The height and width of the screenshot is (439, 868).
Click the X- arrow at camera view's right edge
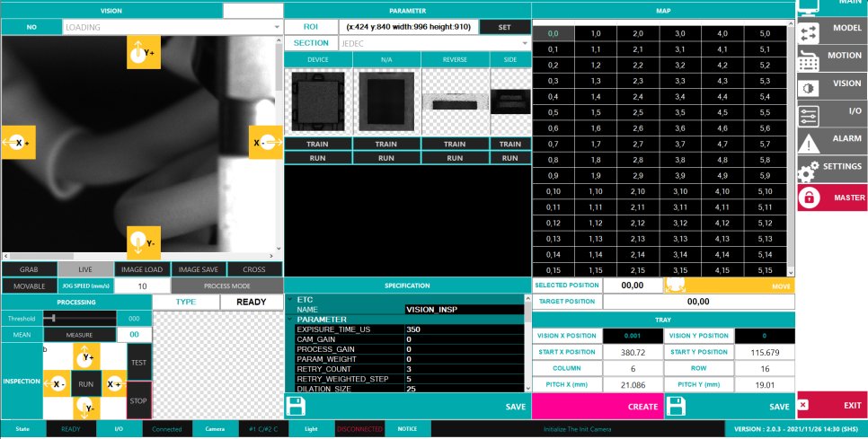click(x=265, y=143)
